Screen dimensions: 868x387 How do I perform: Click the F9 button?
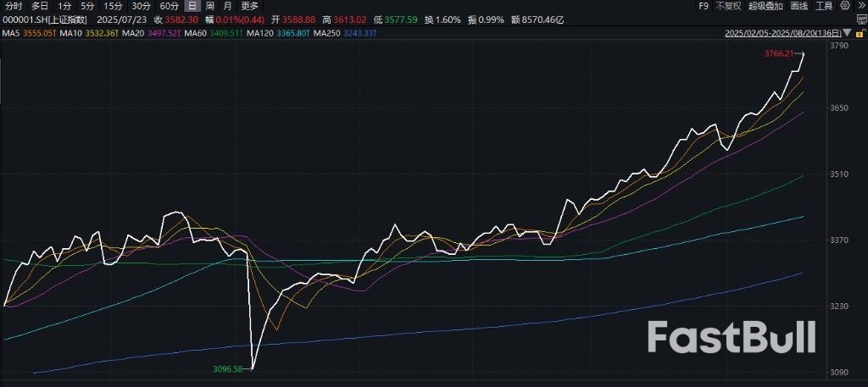[x=703, y=6]
